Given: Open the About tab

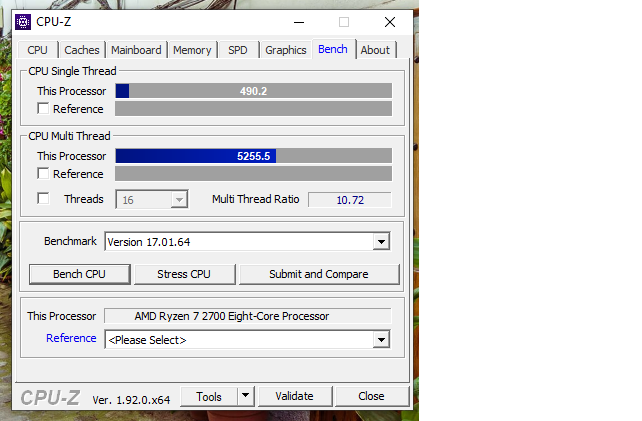Looking at the screenshot, I should click(x=375, y=50).
